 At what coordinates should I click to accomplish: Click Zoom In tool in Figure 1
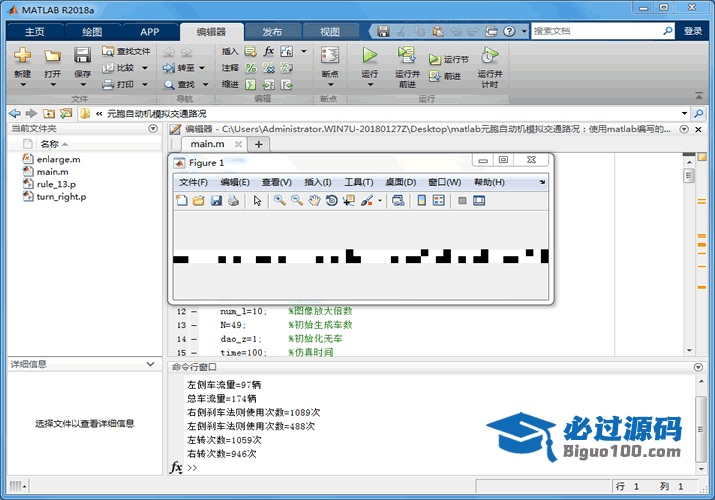[280, 201]
